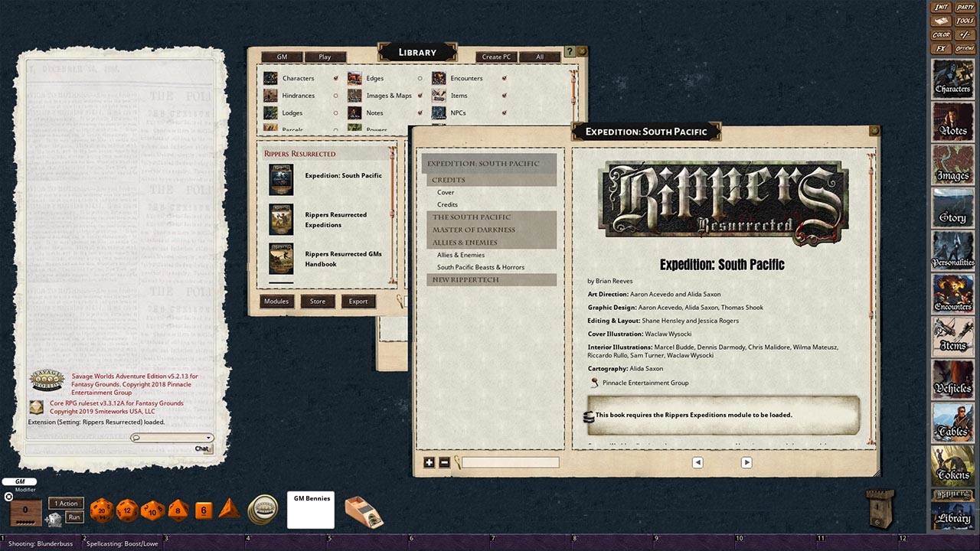This screenshot has width=980, height=551.
Task: Switch to the GM tab in Library
Action: 283,56
